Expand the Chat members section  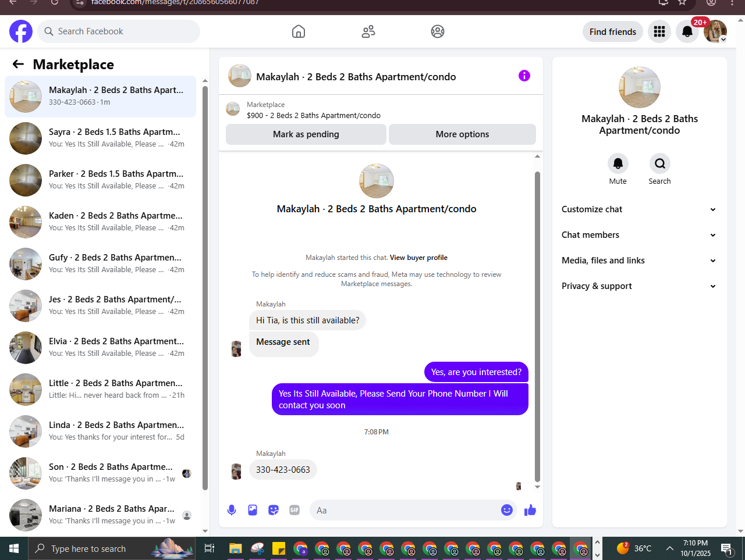tap(639, 235)
